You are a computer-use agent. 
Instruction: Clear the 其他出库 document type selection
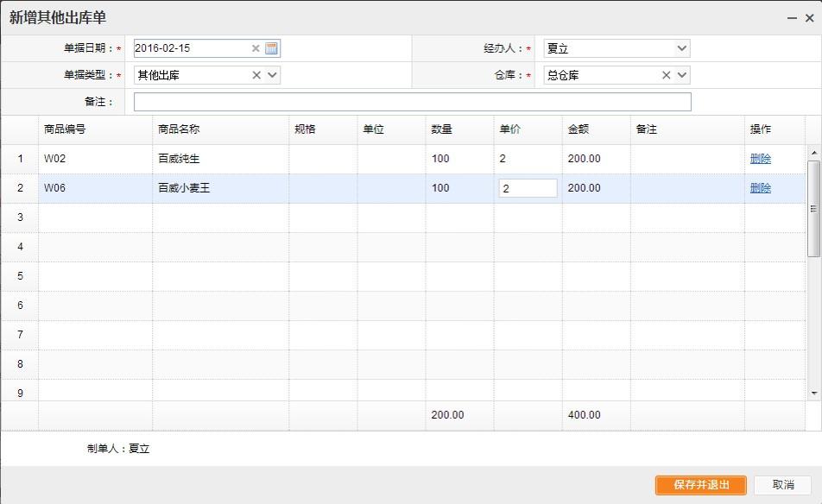point(256,75)
